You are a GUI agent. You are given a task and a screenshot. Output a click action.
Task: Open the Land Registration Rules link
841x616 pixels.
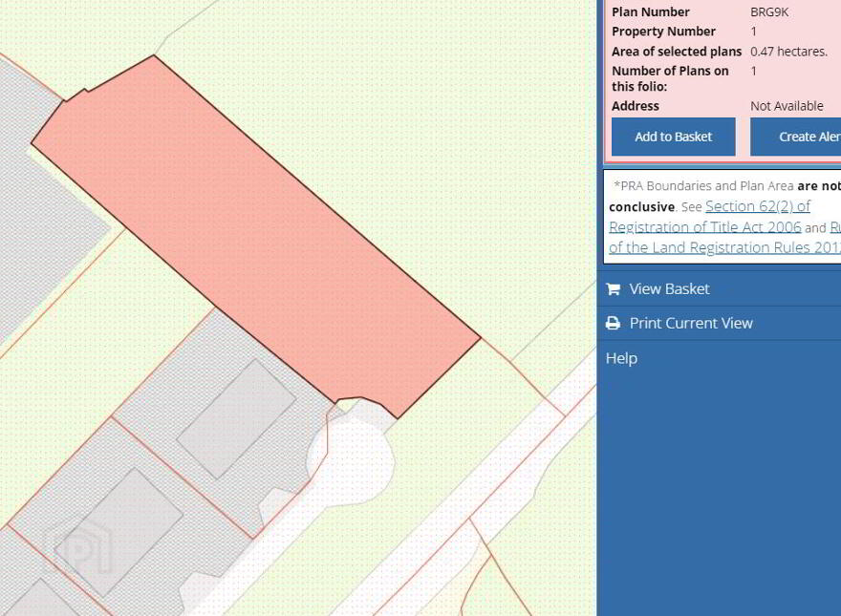pyautogui.click(x=724, y=238)
